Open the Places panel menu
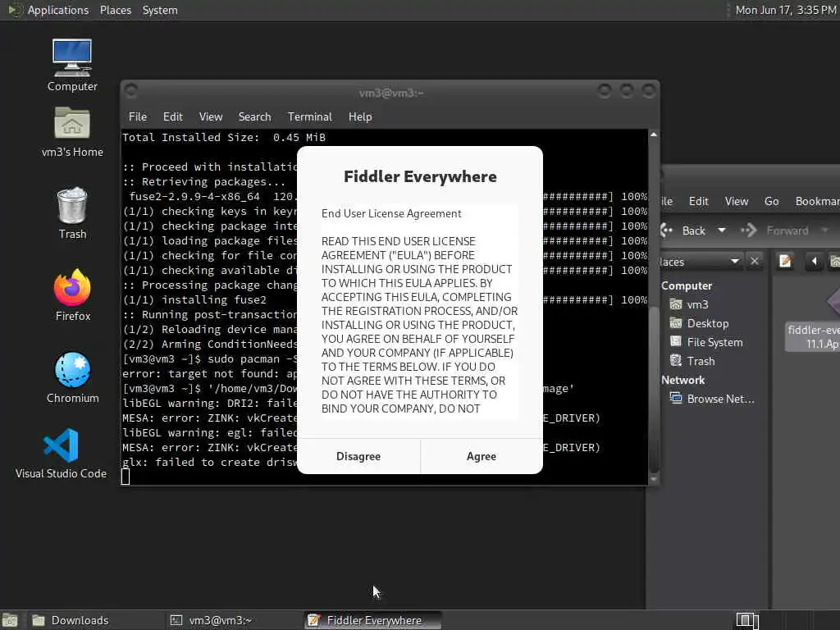This screenshot has width=840, height=630. (115, 10)
